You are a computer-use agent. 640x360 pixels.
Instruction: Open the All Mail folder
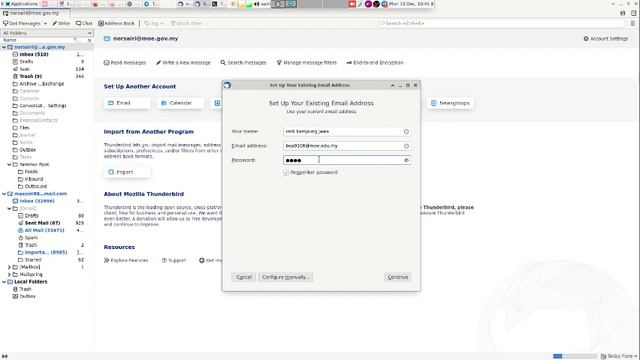coord(44,231)
